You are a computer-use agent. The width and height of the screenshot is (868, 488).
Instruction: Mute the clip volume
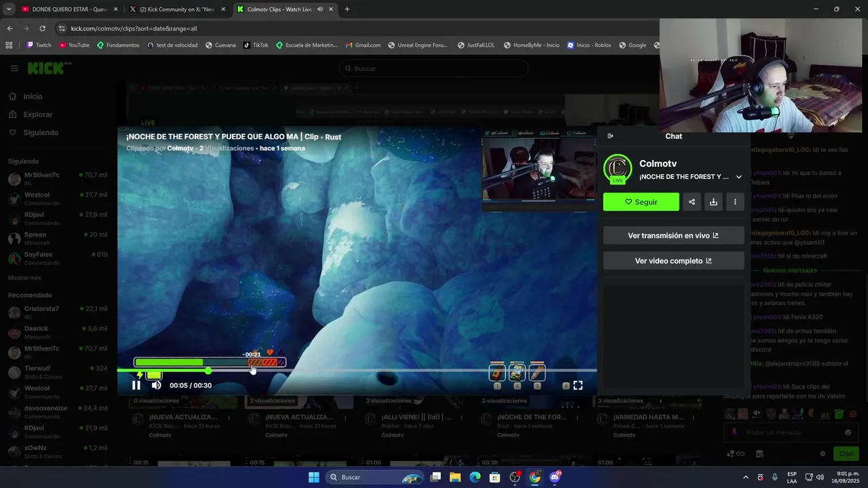(156, 385)
